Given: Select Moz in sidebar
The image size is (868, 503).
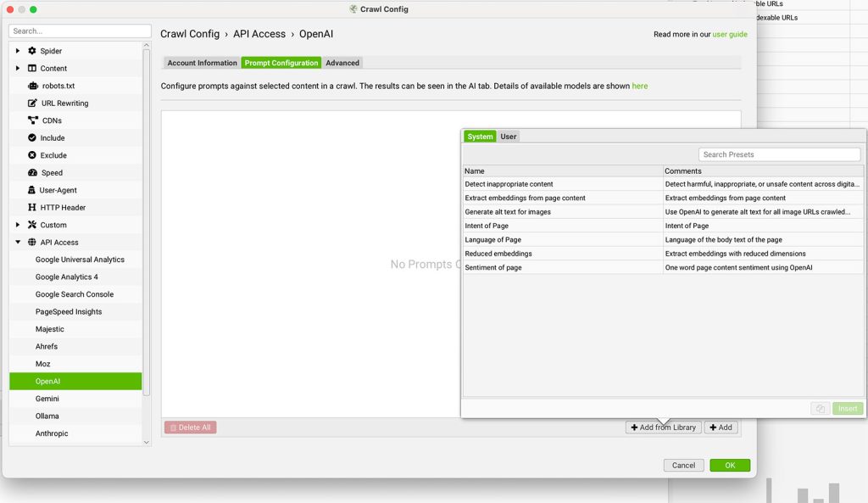Looking at the screenshot, I should 75,364.
